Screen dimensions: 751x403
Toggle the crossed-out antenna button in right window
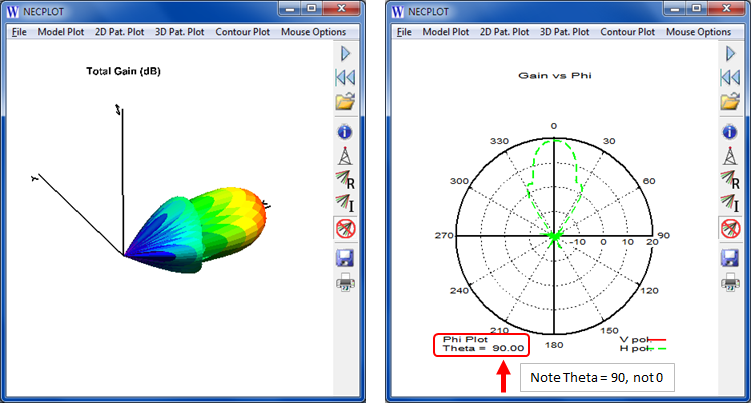[729, 229]
